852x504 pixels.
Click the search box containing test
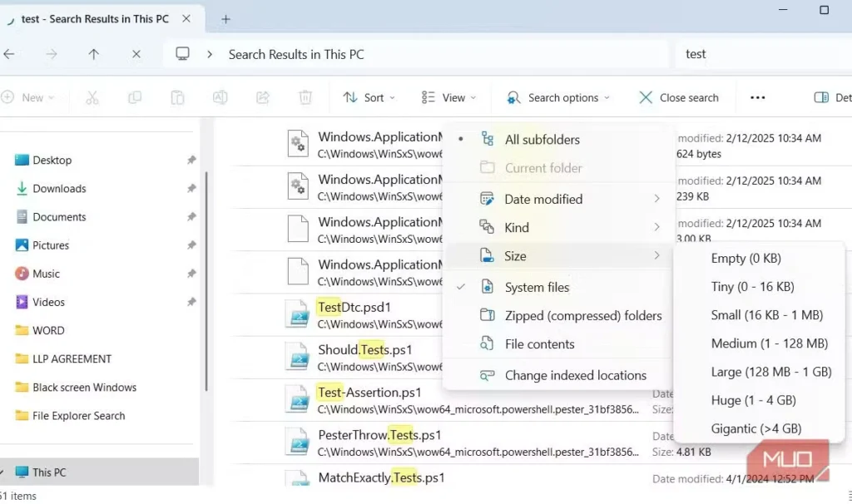[x=757, y=54]
